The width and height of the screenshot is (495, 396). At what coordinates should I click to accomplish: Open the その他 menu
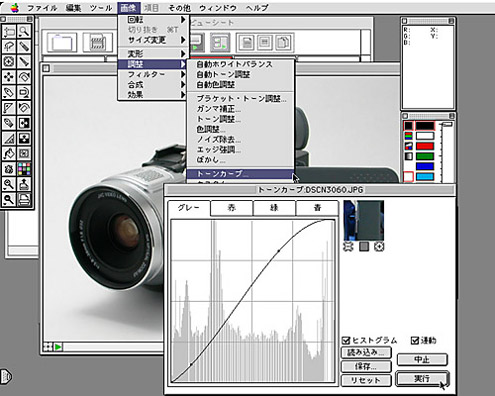point(179,8)
